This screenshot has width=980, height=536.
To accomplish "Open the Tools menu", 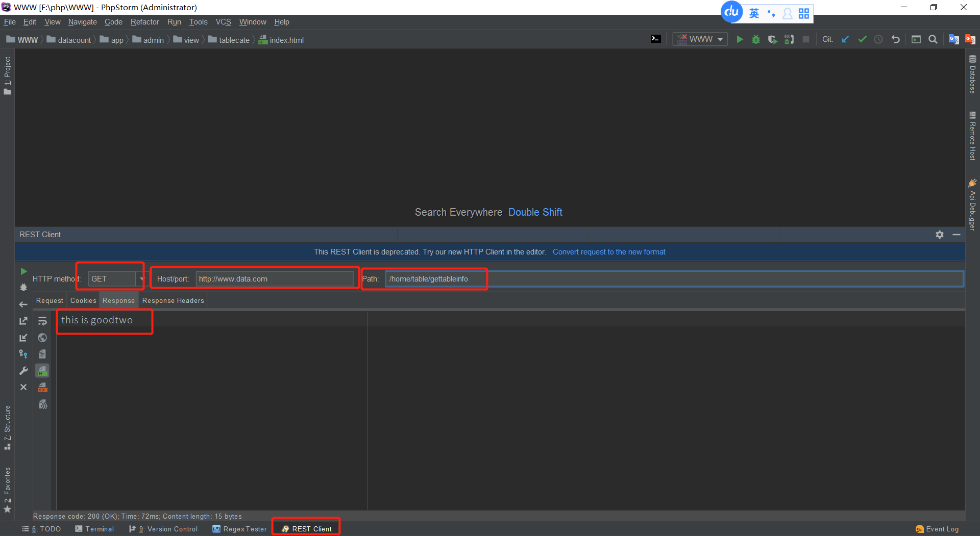I will (x=199, y=22).
